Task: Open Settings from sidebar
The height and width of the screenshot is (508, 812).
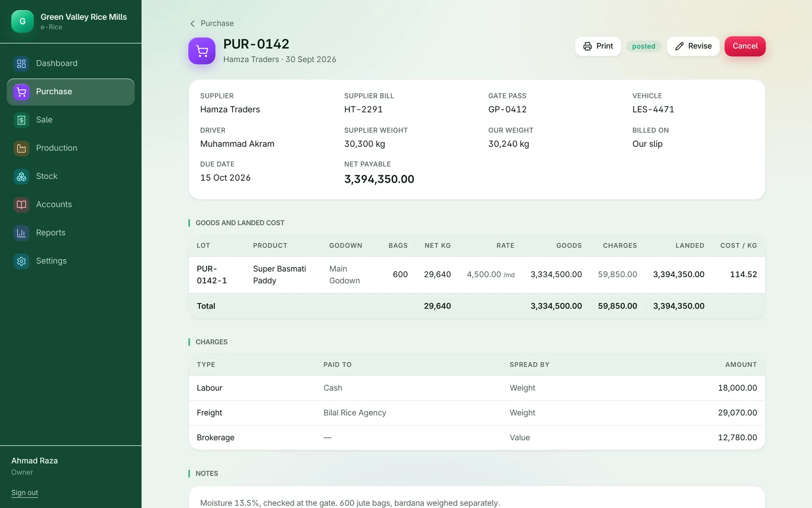Action: (71, 261)
